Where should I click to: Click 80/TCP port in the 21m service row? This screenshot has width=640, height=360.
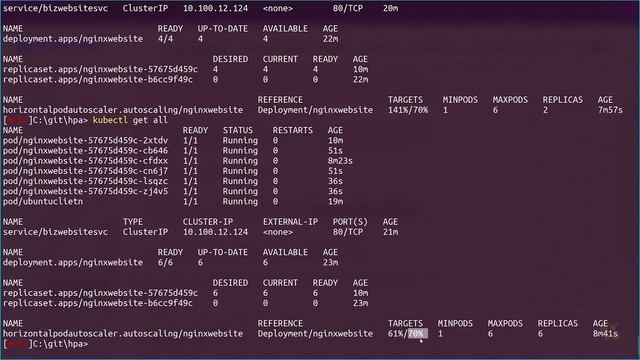(348, 232)
